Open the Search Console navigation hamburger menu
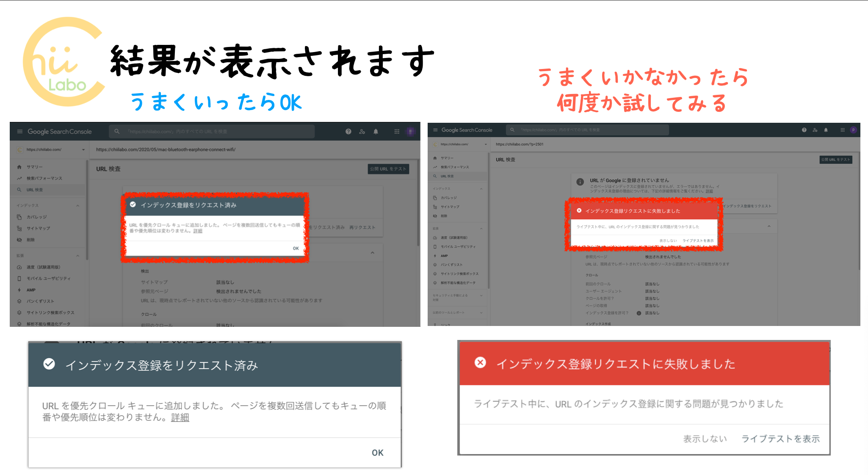 pos(20,131)
